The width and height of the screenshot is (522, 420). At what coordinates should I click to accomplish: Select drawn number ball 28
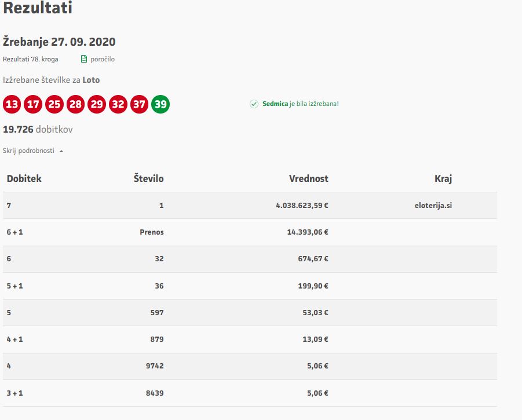coord(75,104)
